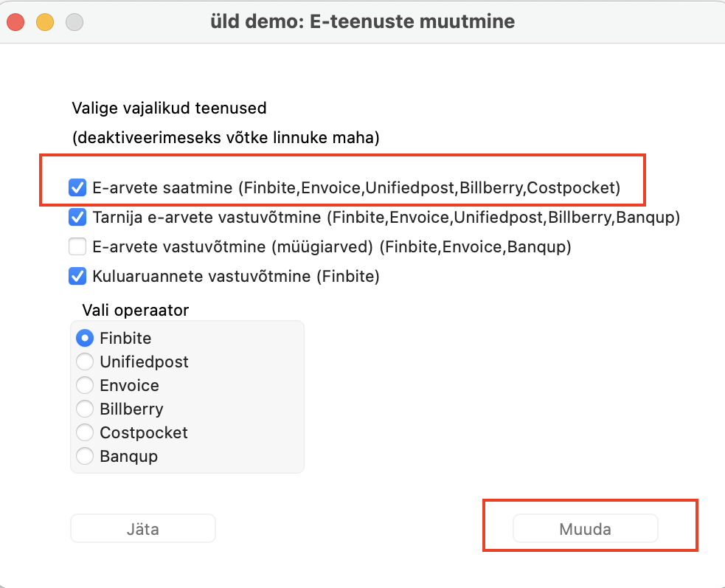Choose Unifiedpost as the operator
725x588 pixels.
86,362
